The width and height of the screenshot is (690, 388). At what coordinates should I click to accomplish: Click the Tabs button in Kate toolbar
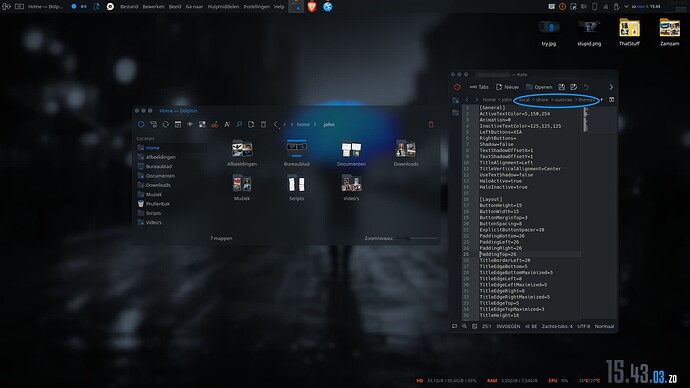tap(479, 87)
